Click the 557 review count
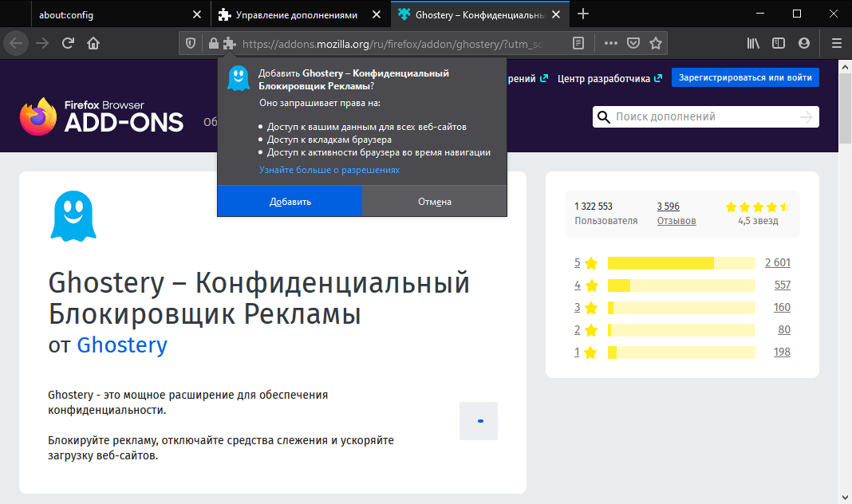The image size is (852, 504). coord(783,285)
